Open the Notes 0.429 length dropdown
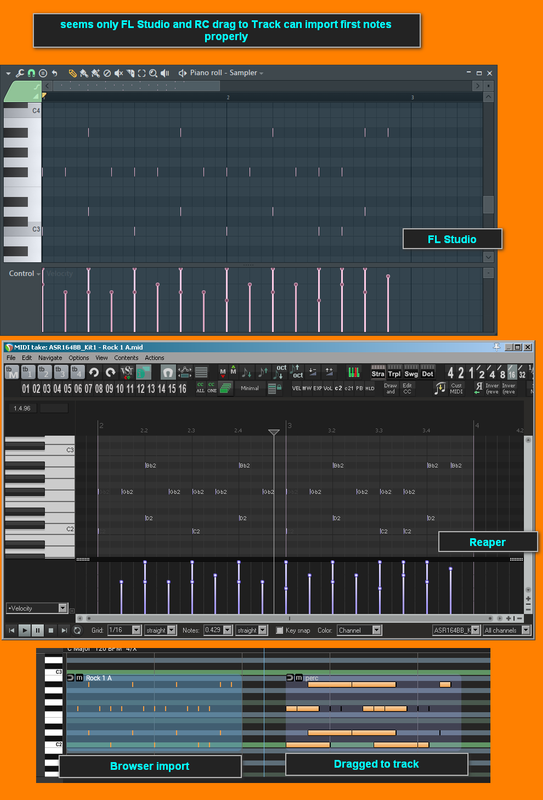Viewport: 543px width, 800px height. point(217,631)
